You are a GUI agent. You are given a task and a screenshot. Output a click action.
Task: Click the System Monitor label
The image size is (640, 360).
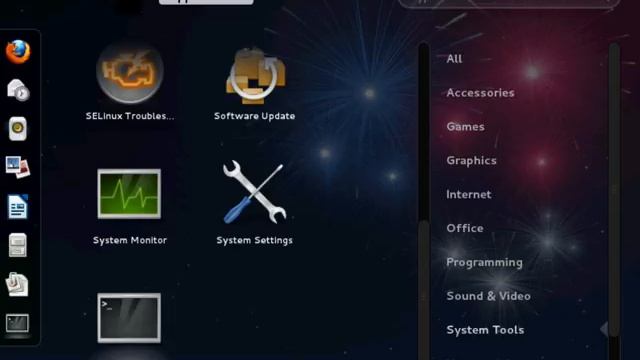point(130,240)
